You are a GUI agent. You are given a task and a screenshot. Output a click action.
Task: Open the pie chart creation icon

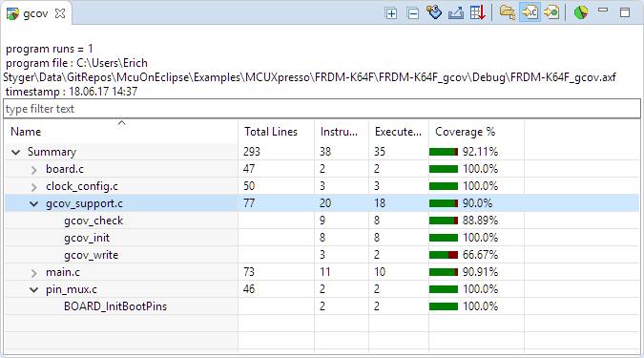[581, 12]
